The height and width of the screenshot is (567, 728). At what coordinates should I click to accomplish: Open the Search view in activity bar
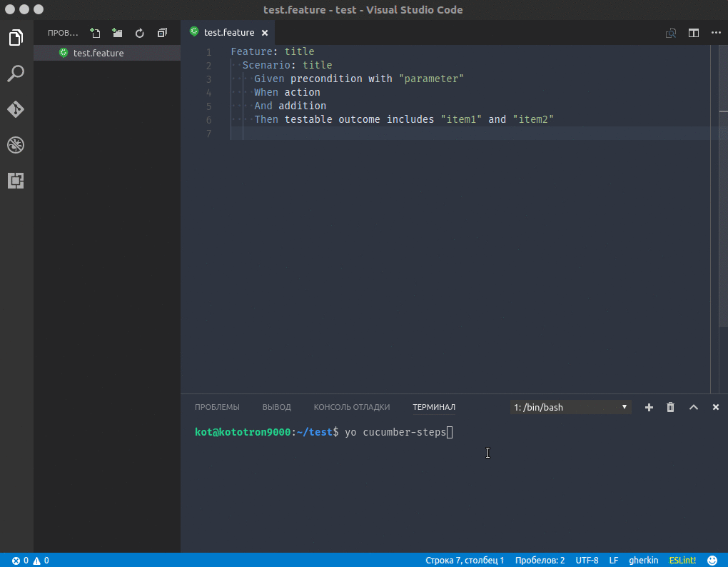(x=16, y=74)
